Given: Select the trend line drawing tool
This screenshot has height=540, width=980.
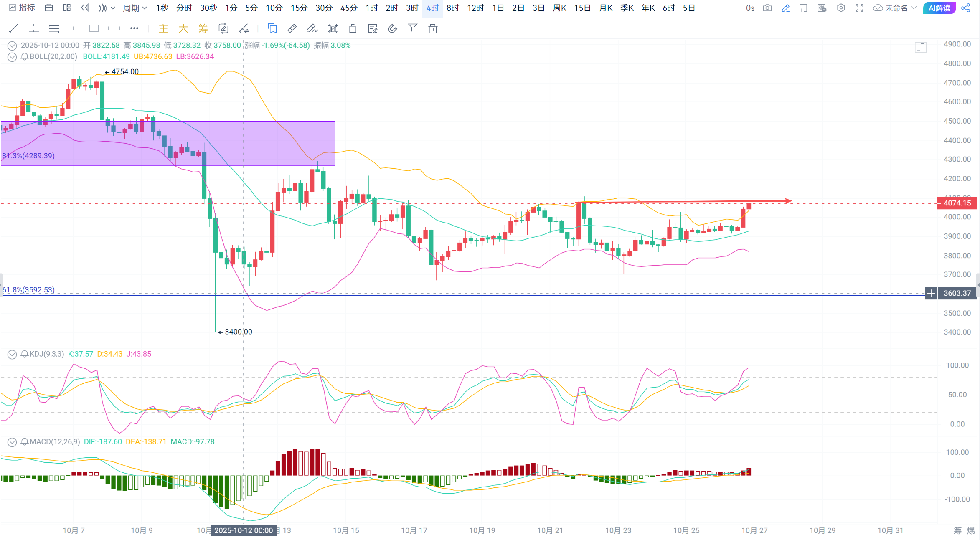Looking at the screenshot, I should tap(14, 28).
